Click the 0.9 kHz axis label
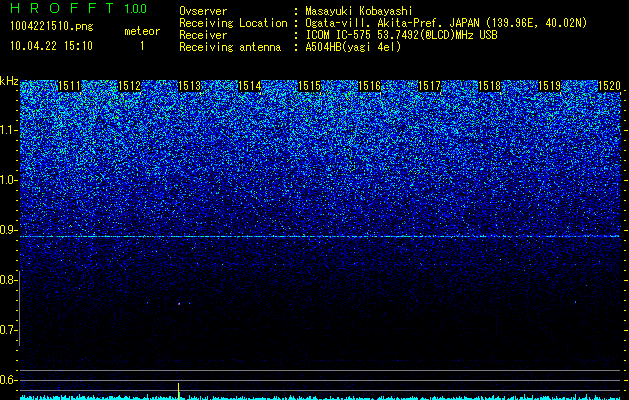629x400 pixels. (7, 230)
